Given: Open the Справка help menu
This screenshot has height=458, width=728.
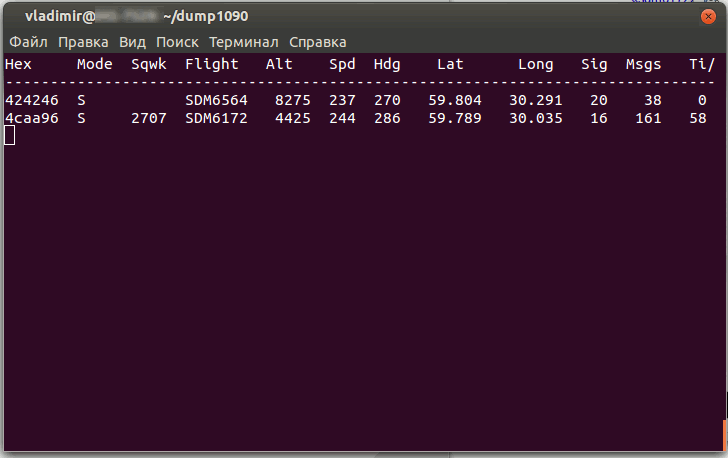Looking at the screenshot, I should 318,42.
